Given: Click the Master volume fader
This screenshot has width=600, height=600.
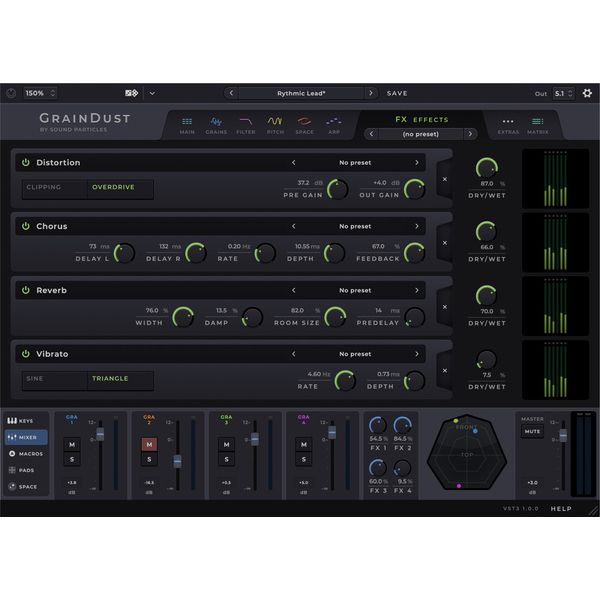Looking at the screenshot, I should [x=563, y=435].
